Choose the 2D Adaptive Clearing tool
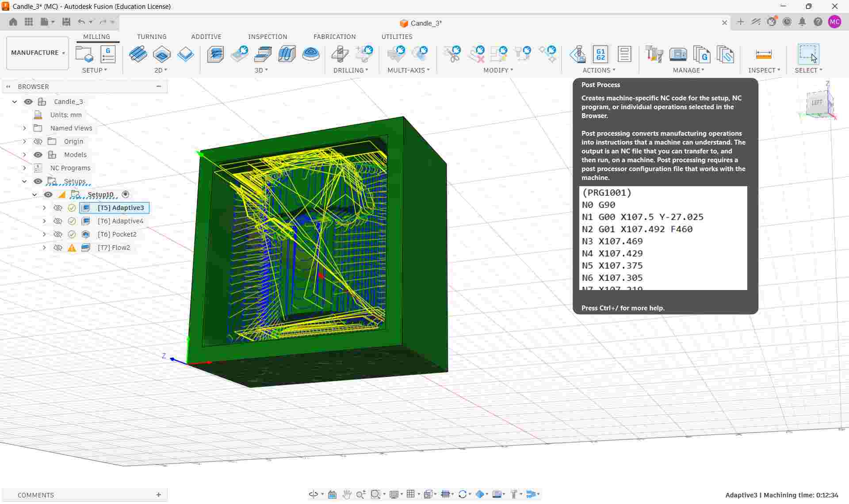Viewport: 849px width, 504px height. (138, 54)
